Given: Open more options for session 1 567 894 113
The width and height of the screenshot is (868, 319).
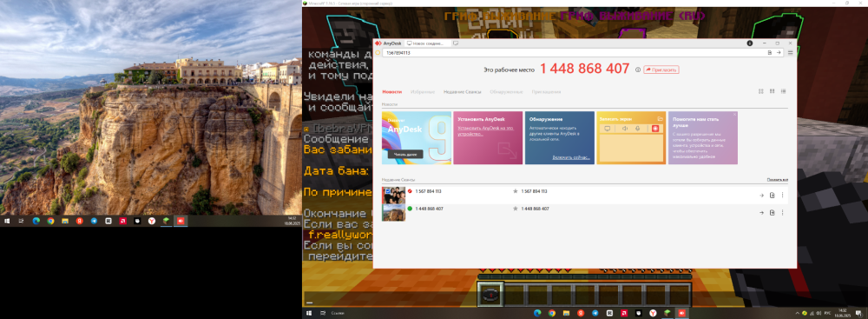Looking at the screenshot, I should coord(782,196).
